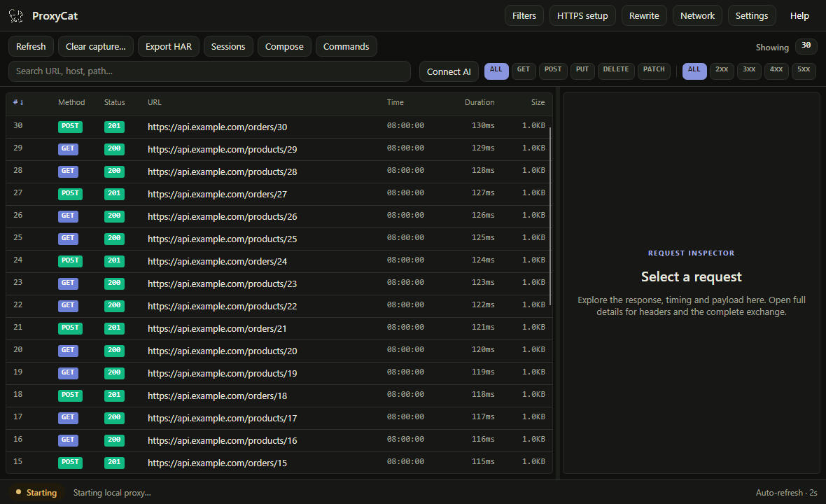The image size is (826, 504).
Task: Click the Starting status indicator
Action: (x=36, y=492)
